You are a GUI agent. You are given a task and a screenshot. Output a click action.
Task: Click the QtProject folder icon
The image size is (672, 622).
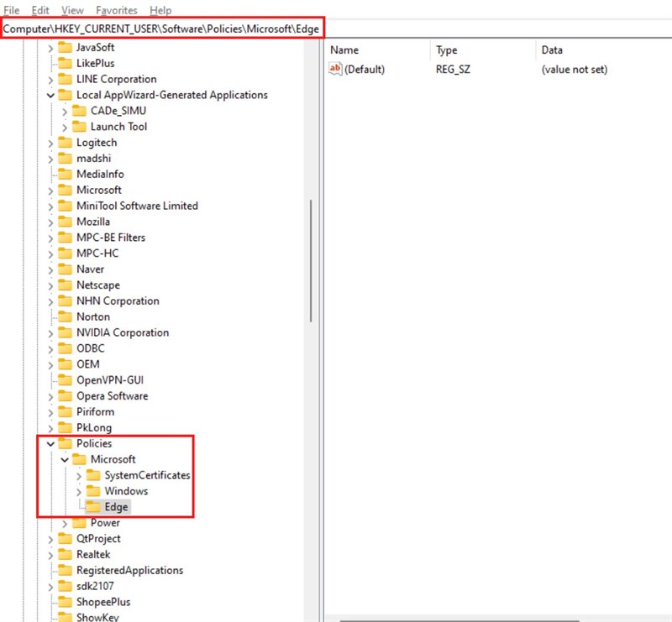coord(65,538)
